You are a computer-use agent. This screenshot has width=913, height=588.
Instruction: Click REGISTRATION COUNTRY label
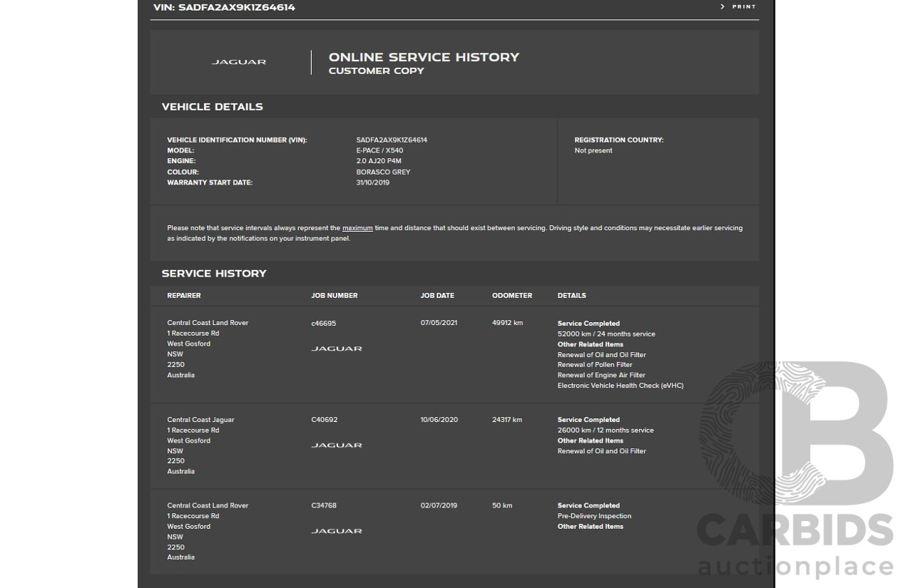tap(619, 140)
